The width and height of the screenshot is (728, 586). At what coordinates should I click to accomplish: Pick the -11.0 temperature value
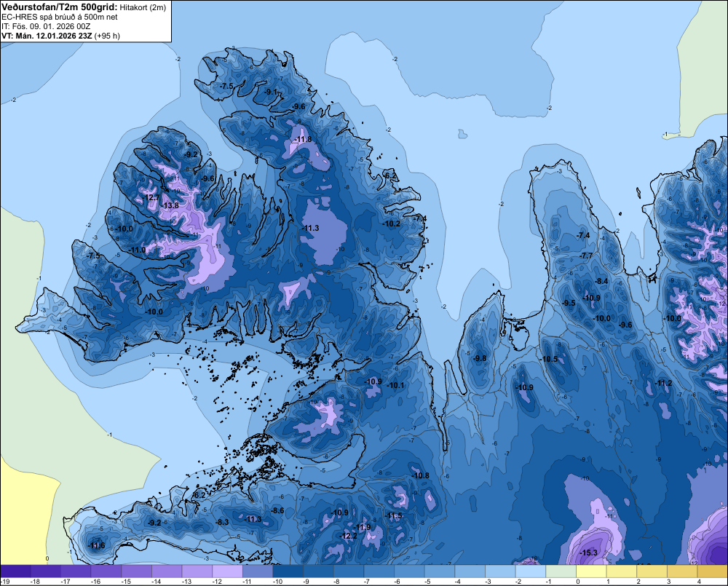coord(137,250)
